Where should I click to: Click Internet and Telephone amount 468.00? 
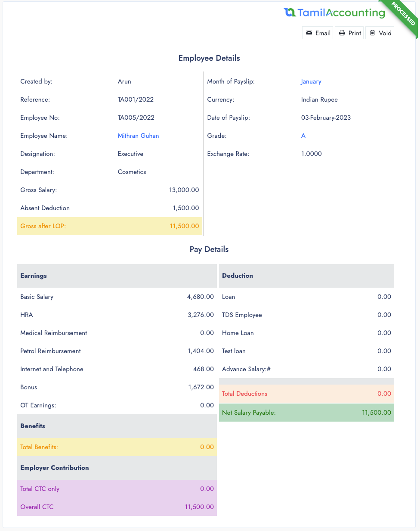click(x=204, y=369)
